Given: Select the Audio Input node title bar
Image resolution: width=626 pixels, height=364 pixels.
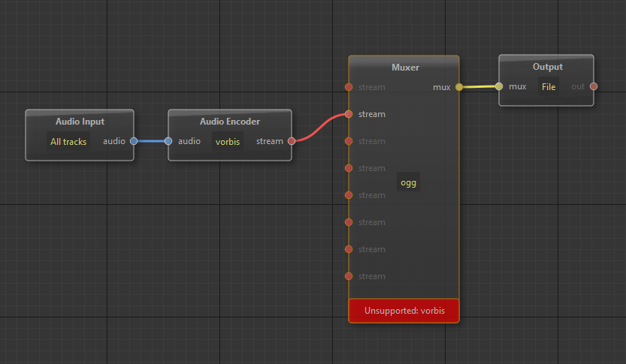Looking at the screenshot, I should [80, 122].
